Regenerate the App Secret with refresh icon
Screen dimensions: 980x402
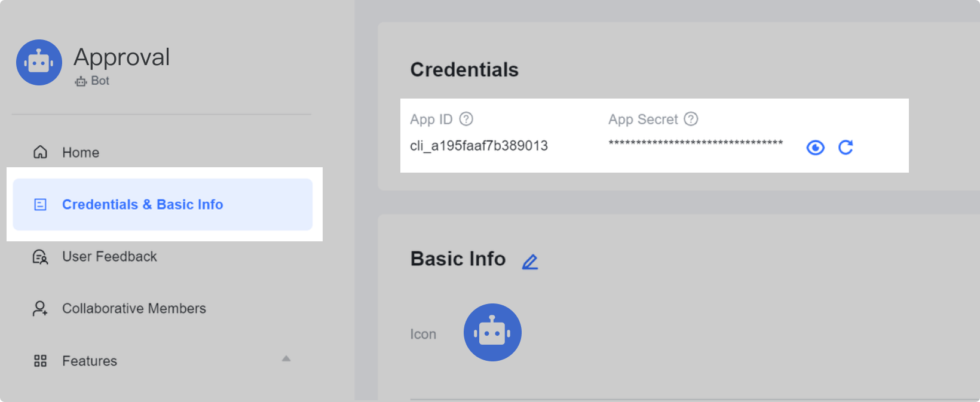[x=846, y=148]
